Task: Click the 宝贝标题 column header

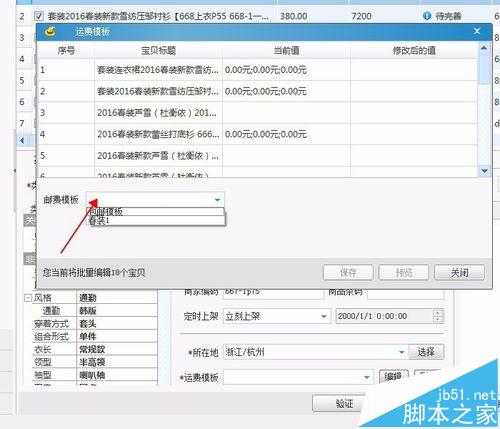Action: (x=158, y=51)
